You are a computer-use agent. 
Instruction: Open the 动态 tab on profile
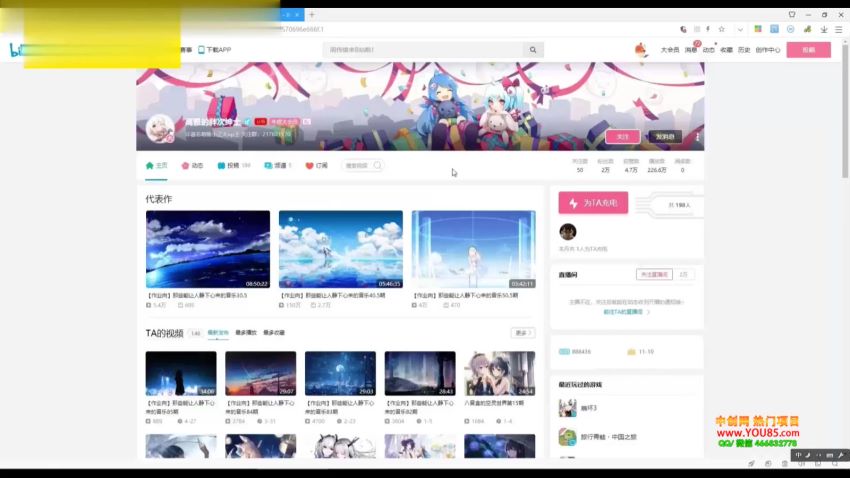pyautogui.click(x=192, y=165)
